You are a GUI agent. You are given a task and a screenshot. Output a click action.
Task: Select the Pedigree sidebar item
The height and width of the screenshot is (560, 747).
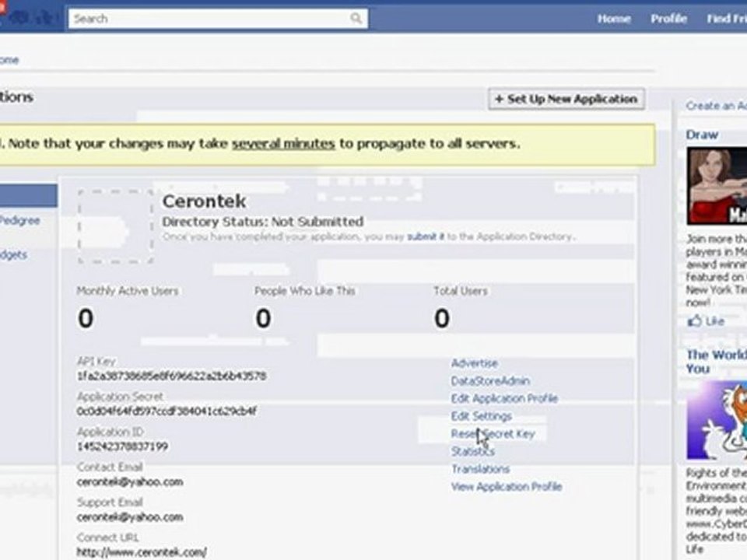pyautogui.click(x=19, y=220)
